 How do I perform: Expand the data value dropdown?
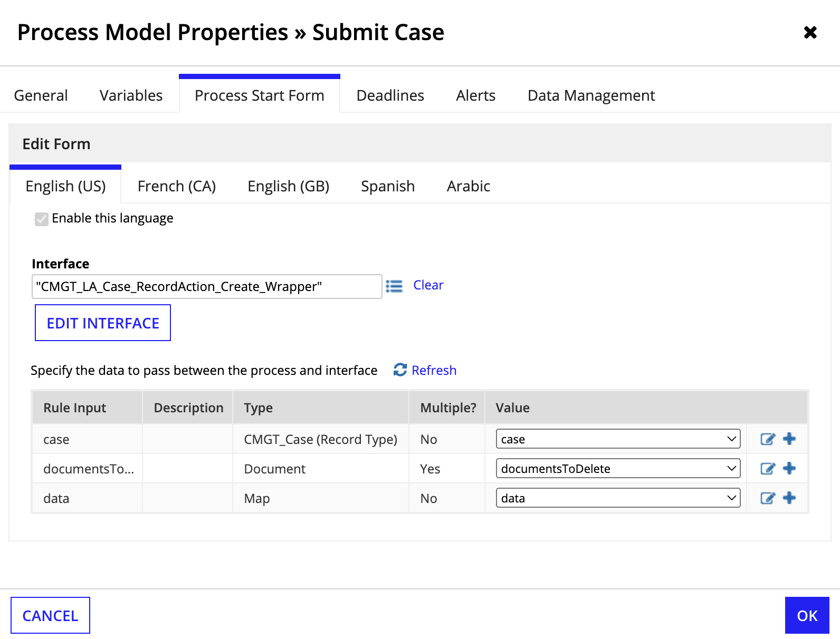[x=618, y=498]
